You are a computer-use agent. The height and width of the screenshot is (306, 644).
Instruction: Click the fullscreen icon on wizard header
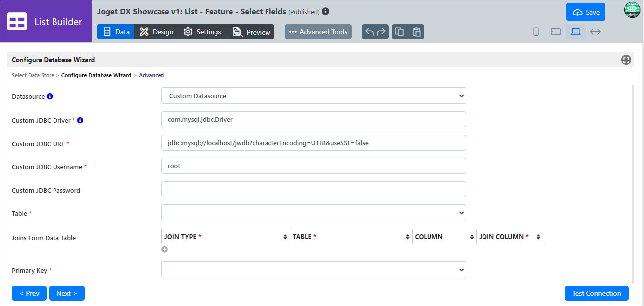point(626,60)
